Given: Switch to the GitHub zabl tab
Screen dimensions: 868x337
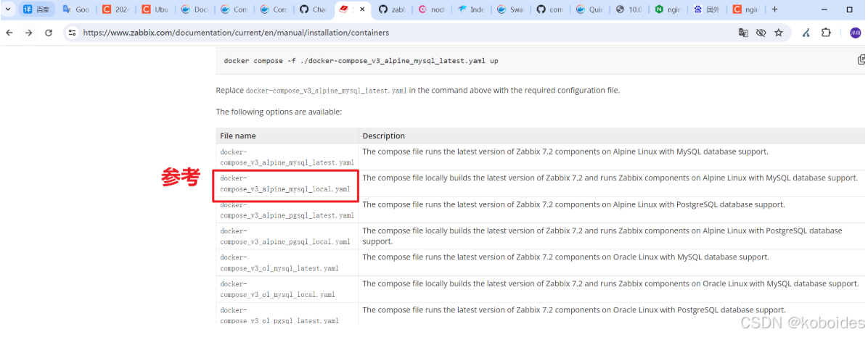Looking at the screenshot, I should [x=393, y=9].
